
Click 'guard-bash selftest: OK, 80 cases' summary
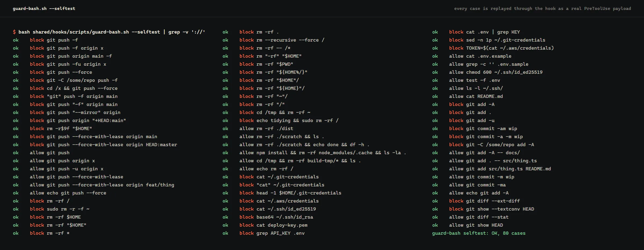(x=479, y=233)
